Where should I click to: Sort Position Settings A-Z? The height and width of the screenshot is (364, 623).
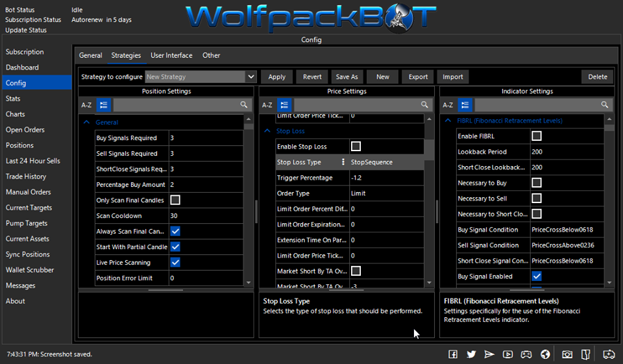pyautogui.click(x=86, y=105)
